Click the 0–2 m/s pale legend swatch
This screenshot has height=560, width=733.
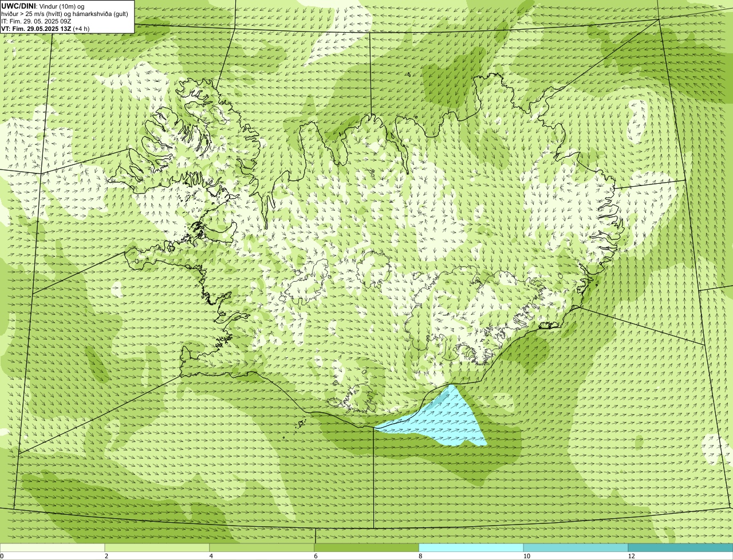(x=52, y=548)
